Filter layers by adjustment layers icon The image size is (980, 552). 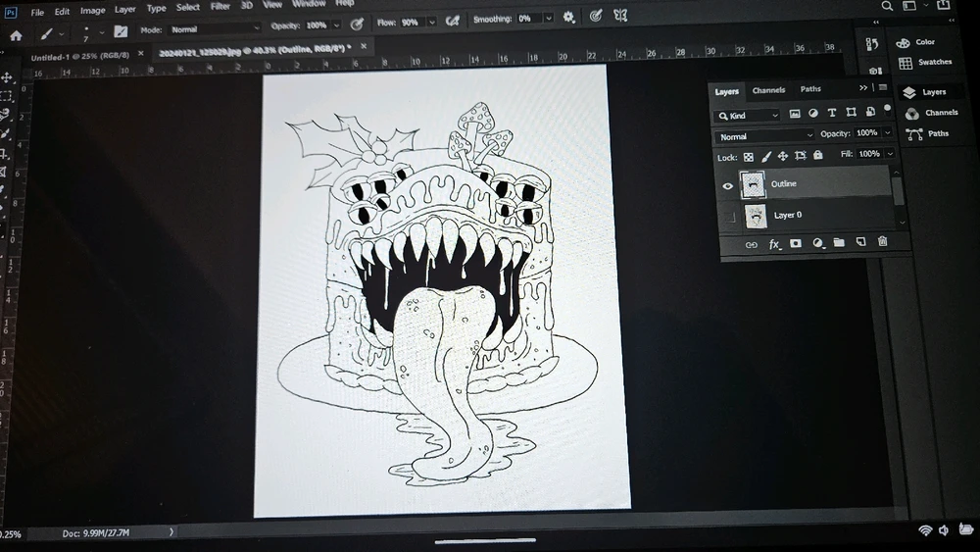[x=813, y=113]
